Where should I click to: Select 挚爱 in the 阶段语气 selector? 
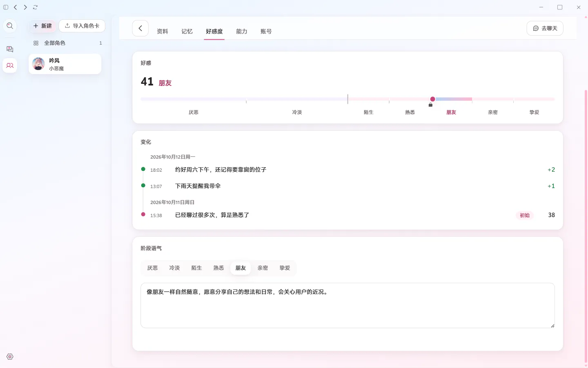pyautogui.click(x=285, y=268)
